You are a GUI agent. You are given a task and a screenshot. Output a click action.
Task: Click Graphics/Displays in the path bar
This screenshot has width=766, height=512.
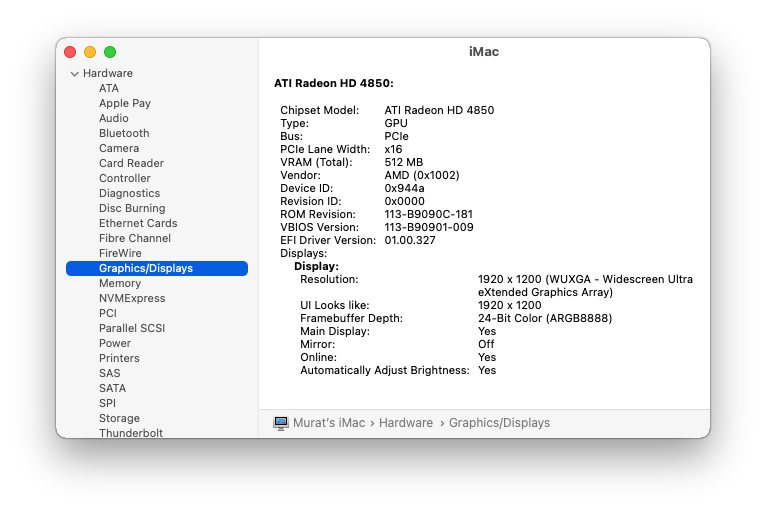[499, 423]
